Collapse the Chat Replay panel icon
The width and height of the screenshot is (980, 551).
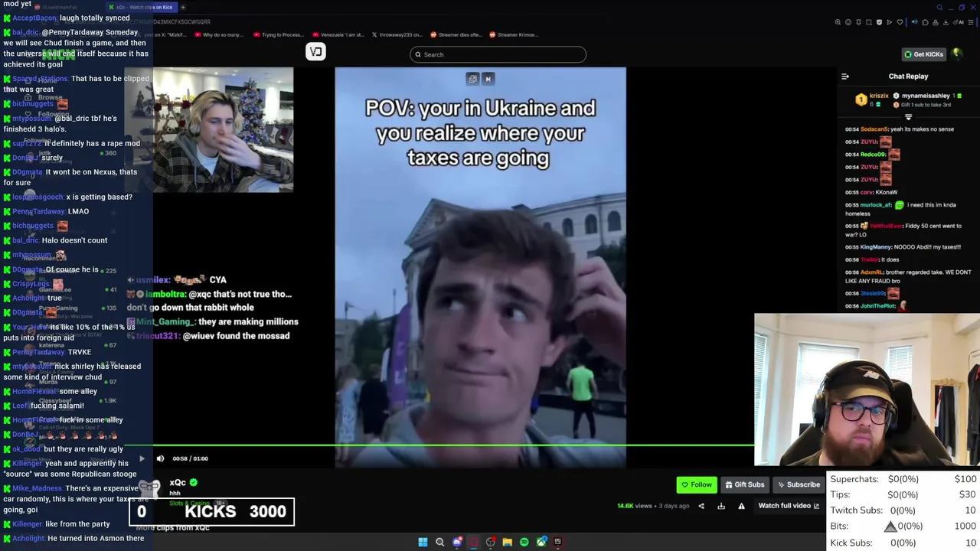click(x=845, y=77)
